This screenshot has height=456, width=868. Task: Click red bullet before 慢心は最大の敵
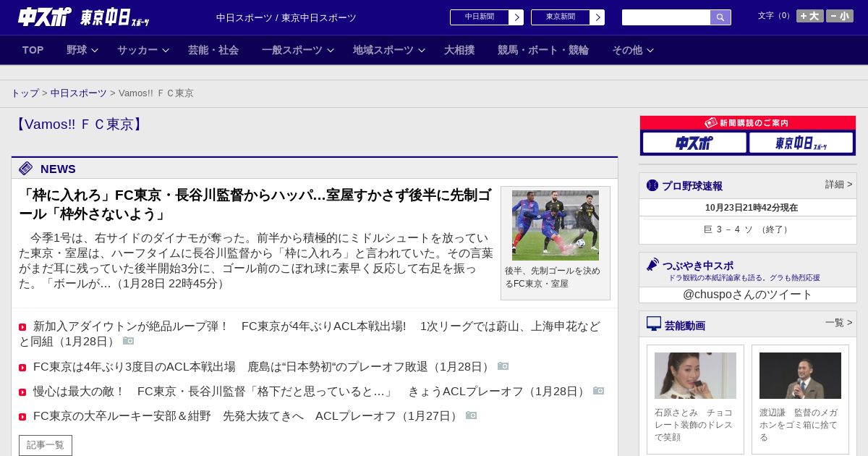(x=22, y=392)
